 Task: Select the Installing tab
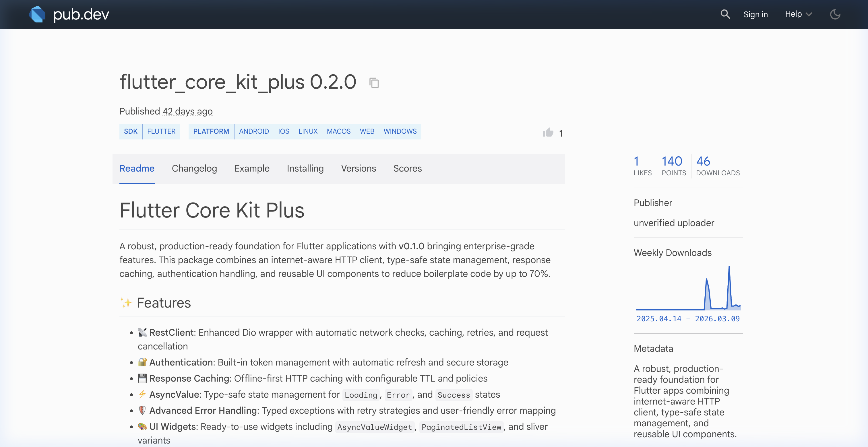[305, 168]
